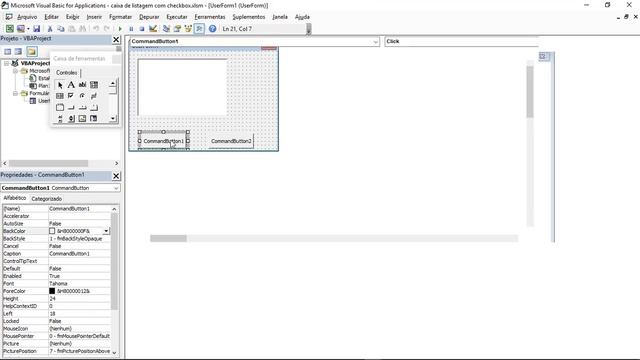Click the ForeColor black color swatch
Viewport: 640px width, 360px height.
coord(52,291)
